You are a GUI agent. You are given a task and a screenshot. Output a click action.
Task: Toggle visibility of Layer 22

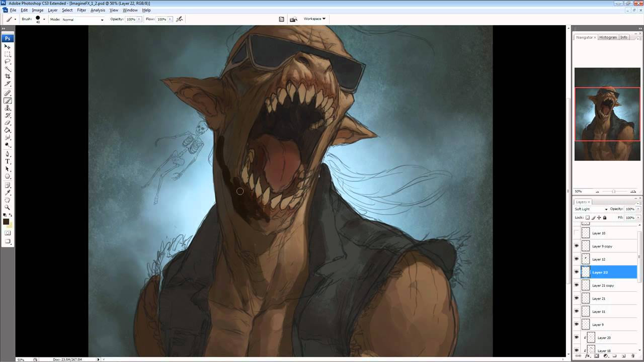(x=577, y=273)
